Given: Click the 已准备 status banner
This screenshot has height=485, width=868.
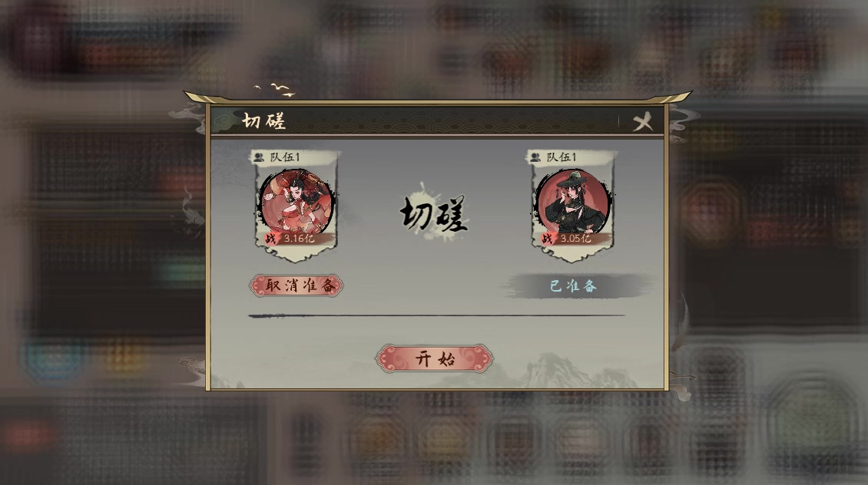Looking at the screenshot, I should click(x=574, y=286).
